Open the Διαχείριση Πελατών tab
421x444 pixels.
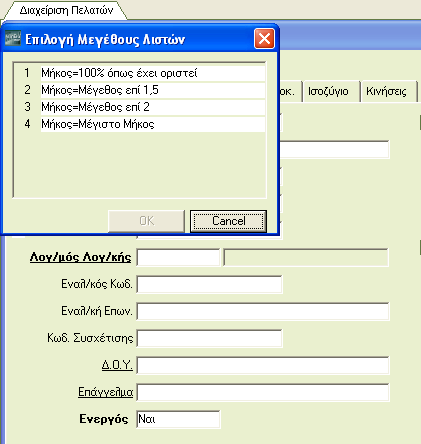coord(66,10)
